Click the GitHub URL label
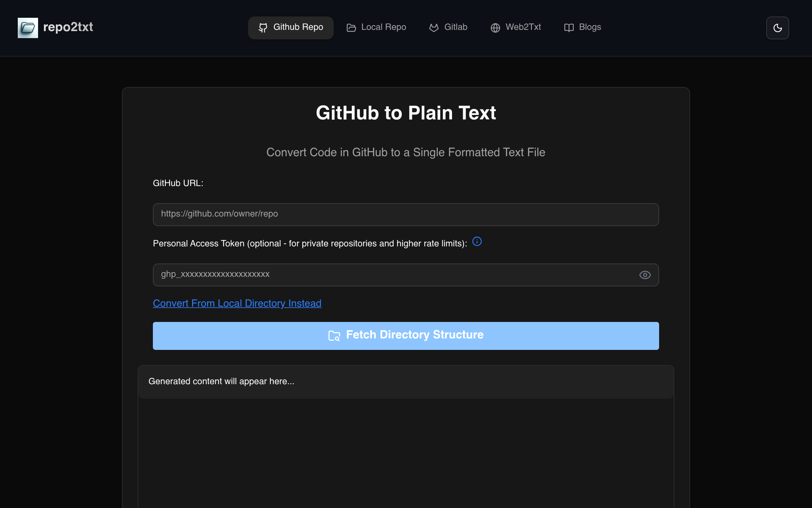 click(x=178, y=183)
